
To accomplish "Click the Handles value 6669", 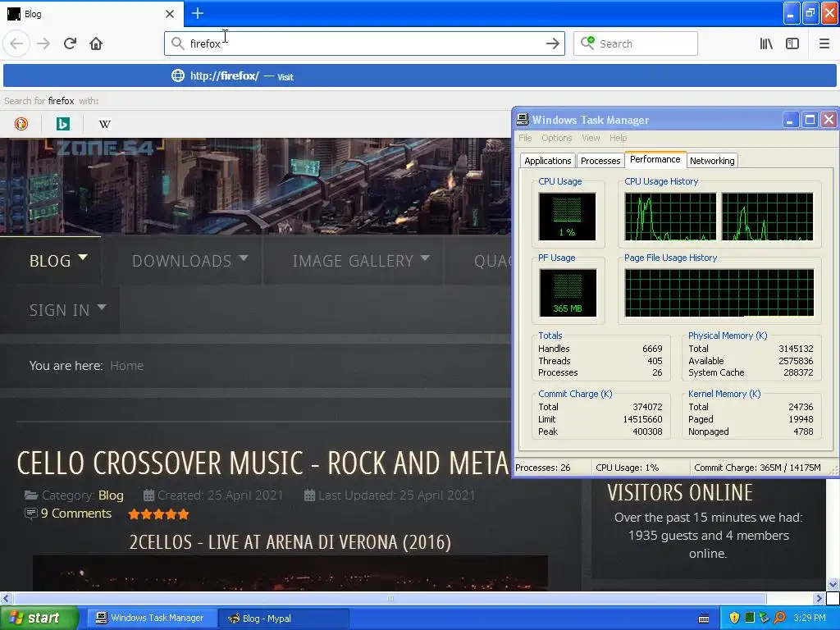I will (652, 349).
